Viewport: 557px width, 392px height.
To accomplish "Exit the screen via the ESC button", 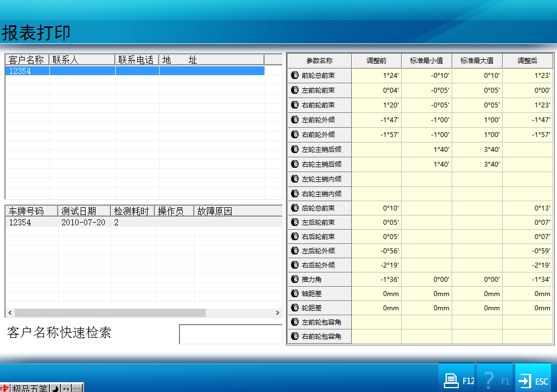I will tap(532, 380).
